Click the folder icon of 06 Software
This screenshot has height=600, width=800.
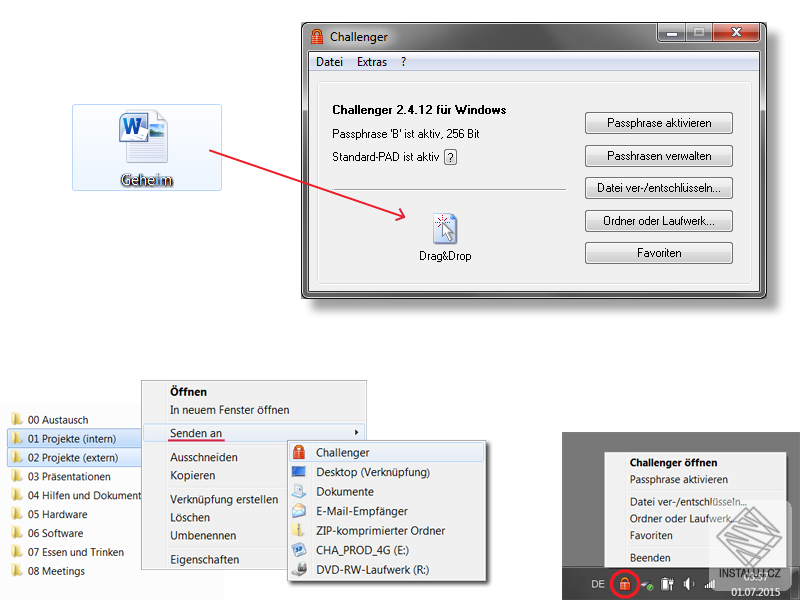(17, 533)
